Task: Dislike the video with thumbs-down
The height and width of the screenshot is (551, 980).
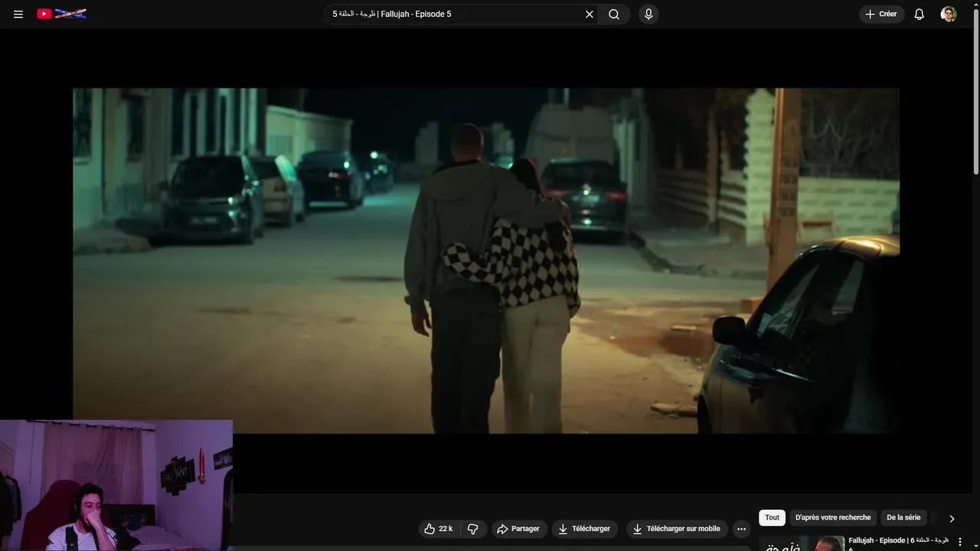Action: [472, 529]
